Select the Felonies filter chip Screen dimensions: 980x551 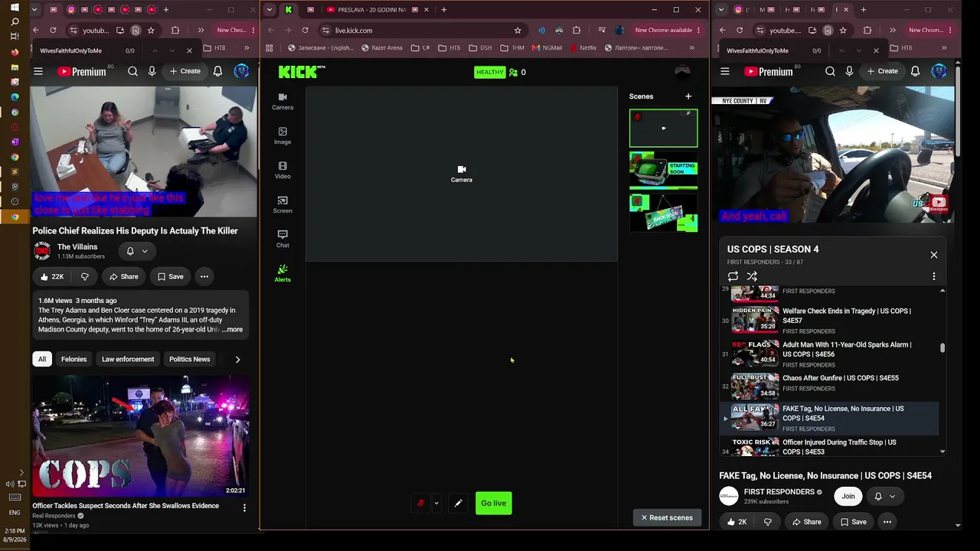[x=73, y=359]
